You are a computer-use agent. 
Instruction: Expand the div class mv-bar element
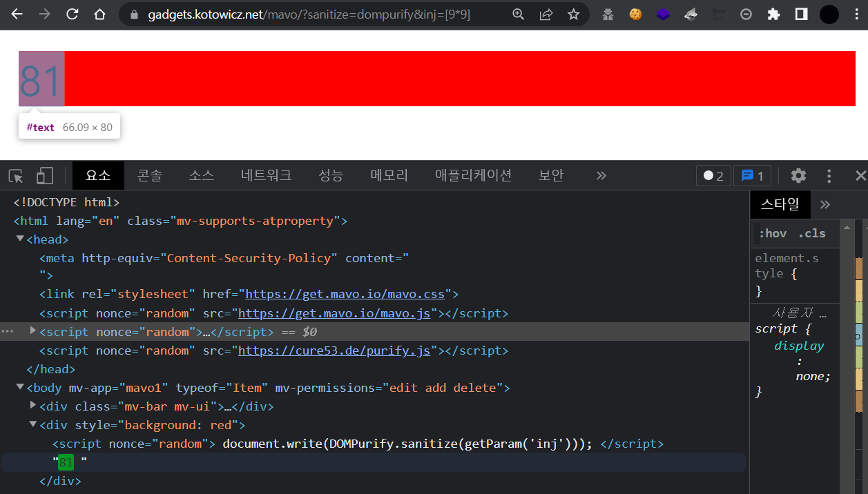32,406
